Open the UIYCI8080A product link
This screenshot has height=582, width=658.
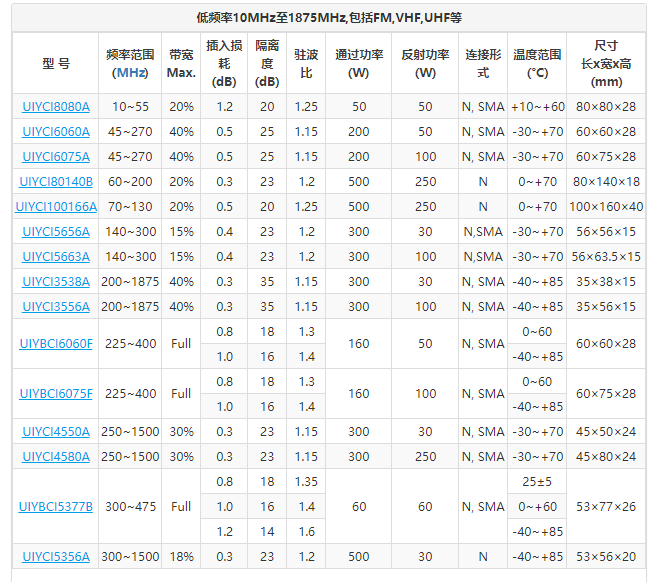(56, 107)
